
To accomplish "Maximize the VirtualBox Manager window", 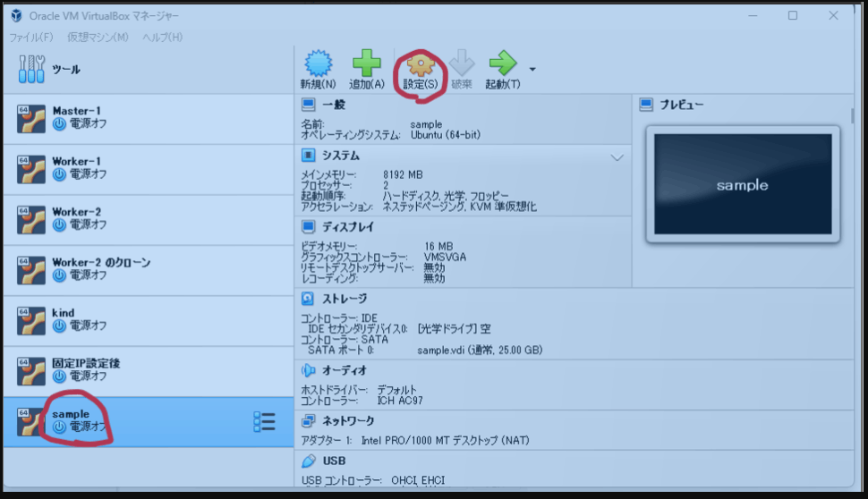I will pyautogui.click(x=793, y=15).
